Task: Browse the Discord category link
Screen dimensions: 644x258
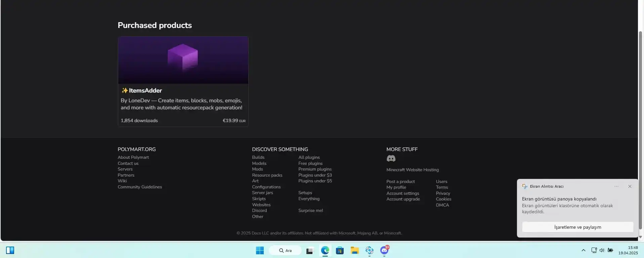Action: 259,211
